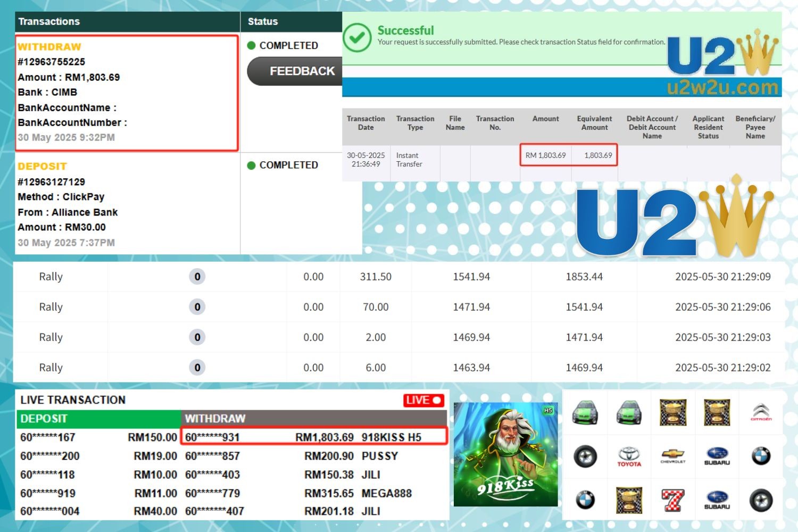Image resolution: width=798 pixels, height=532 pixels.
Task: Click the '30 May 2025 7:37PM' timestamp
Action: click(66, 243)
